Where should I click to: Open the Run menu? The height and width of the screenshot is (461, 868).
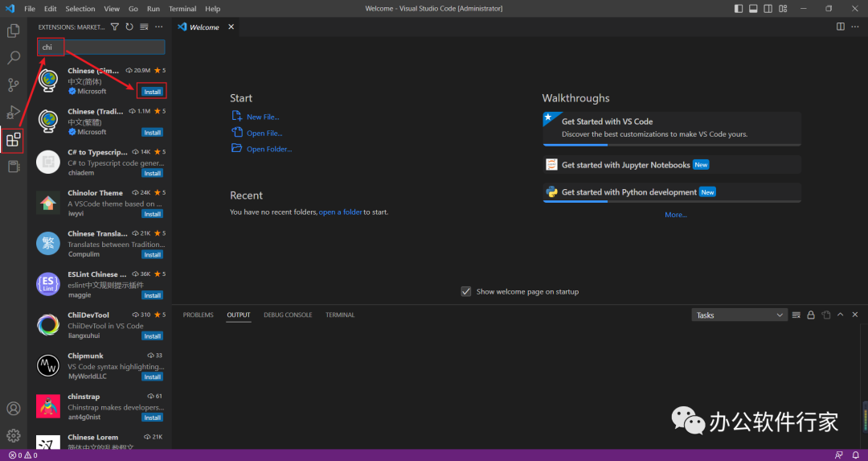(154, 8)
